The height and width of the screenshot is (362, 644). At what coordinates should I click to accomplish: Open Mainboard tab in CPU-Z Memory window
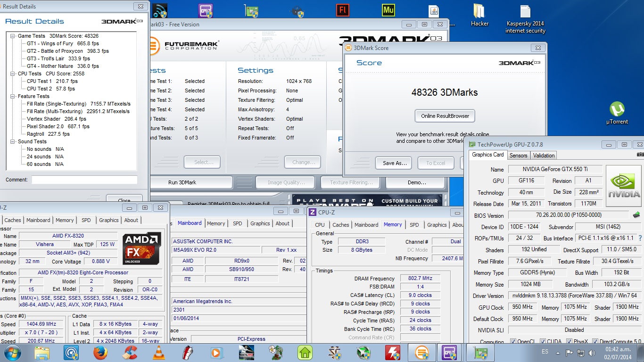(366, 225)
